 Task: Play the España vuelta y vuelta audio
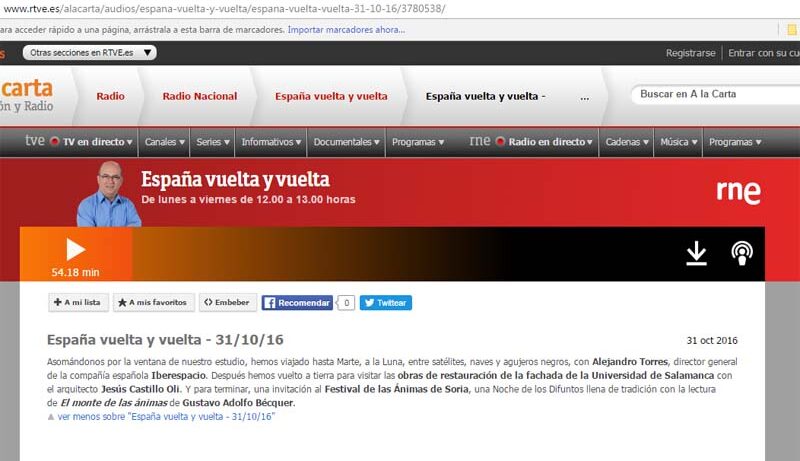76,250
